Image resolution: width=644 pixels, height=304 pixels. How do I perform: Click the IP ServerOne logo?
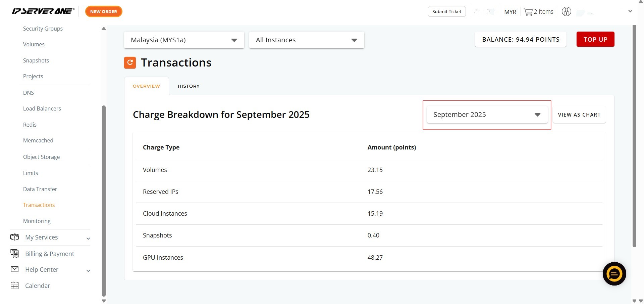click(x=43, y=11)
